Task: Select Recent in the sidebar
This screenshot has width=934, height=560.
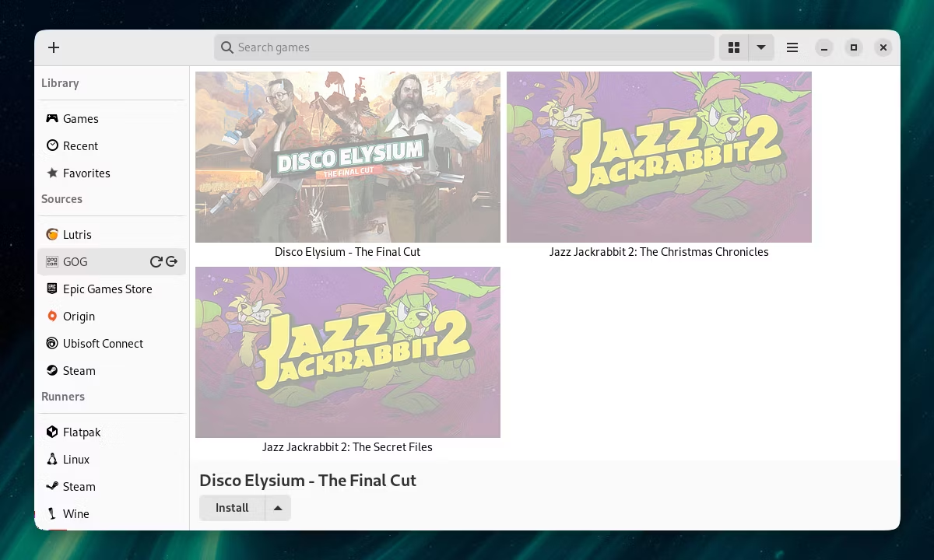Action: [x=80, y=145]
